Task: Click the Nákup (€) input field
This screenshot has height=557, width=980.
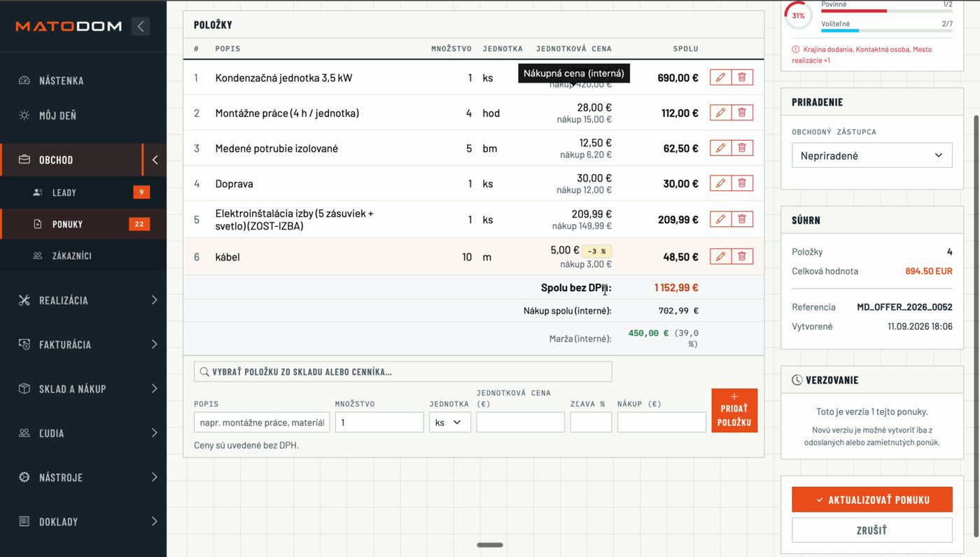Action: pos(661,423)
